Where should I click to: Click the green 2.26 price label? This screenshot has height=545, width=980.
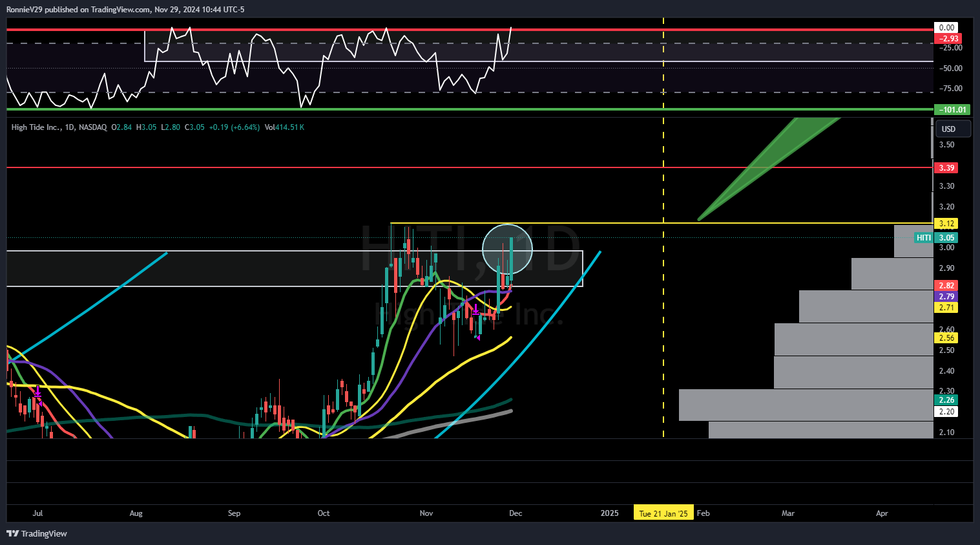coord(946,400)
